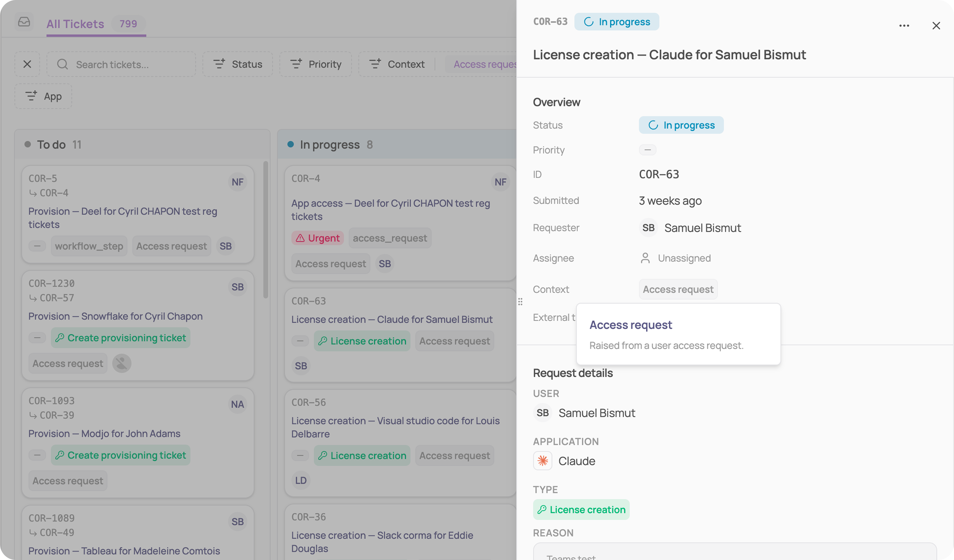Screen dimensions: 954x560
Task: Click the NF avatar on COR-5 card
Action: [x=238, y=182]
